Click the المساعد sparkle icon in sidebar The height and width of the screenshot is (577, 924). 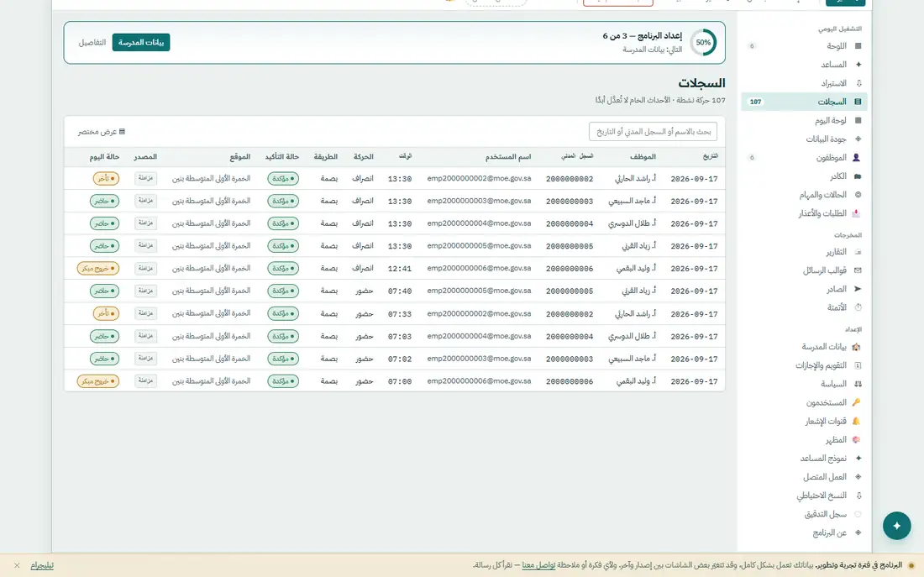tap(858, 64)
